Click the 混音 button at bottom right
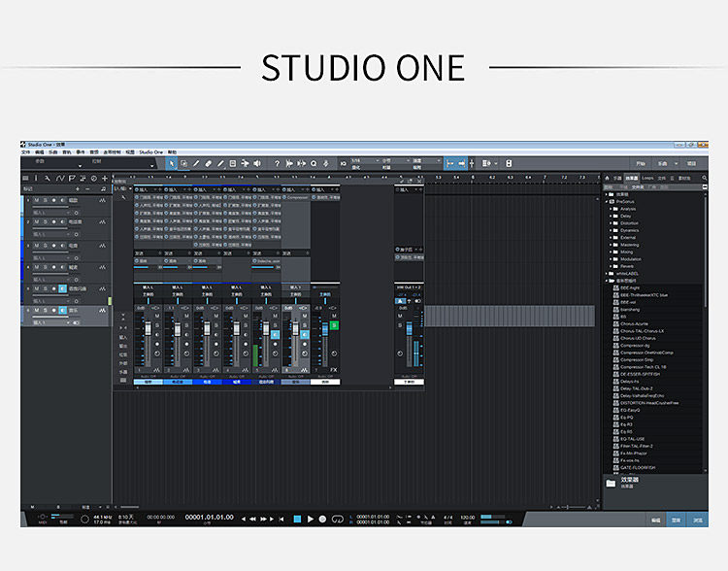 (x=676, y=520)
